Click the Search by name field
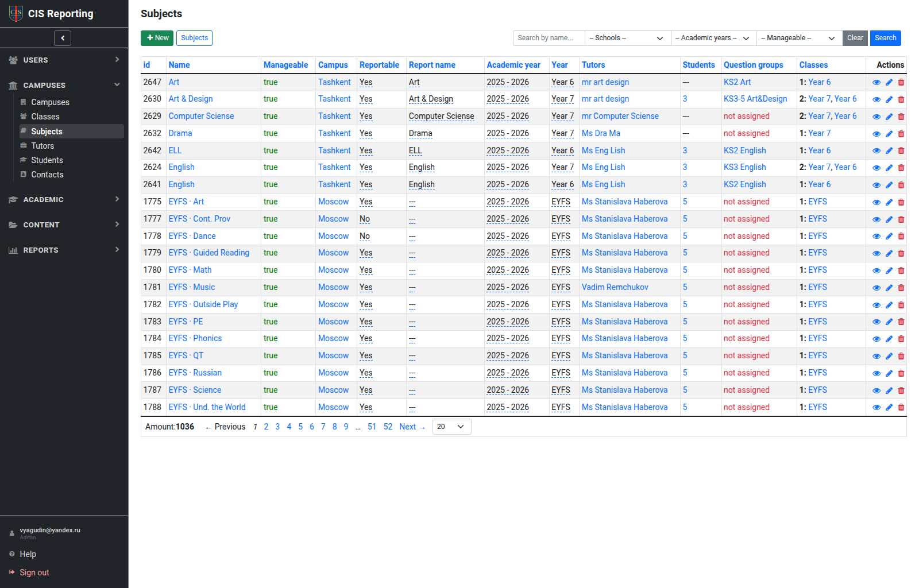This screenshot has width=919, height=588. (x=549, y=38)
